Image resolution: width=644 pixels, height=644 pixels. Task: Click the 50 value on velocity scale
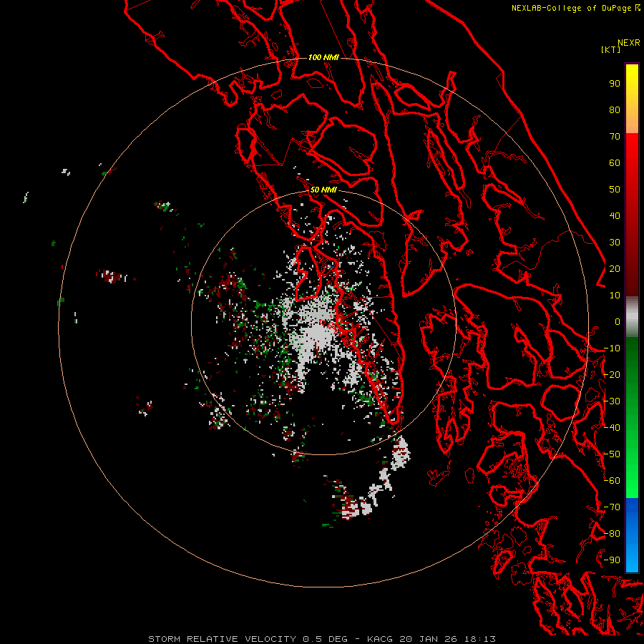pos(615,190)
